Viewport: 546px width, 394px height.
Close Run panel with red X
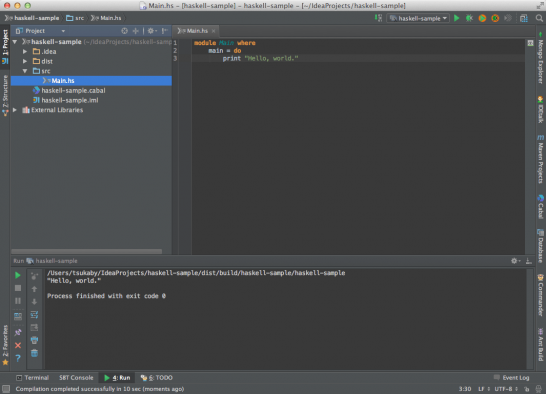click(18, 346)
